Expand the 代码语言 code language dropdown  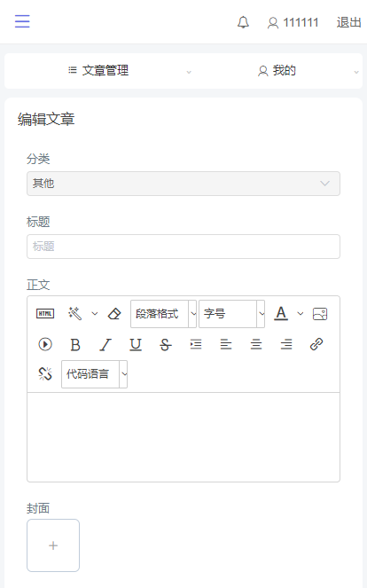(x=95, y=374)
